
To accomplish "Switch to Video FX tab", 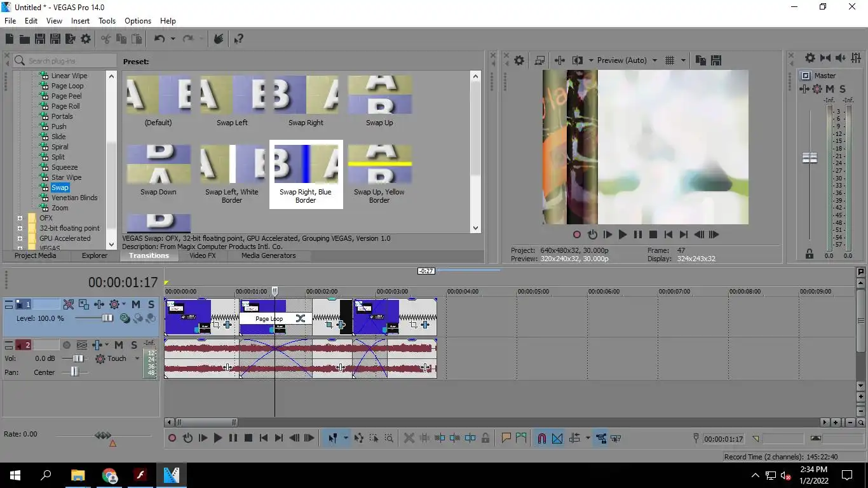I will coord(203,255).
